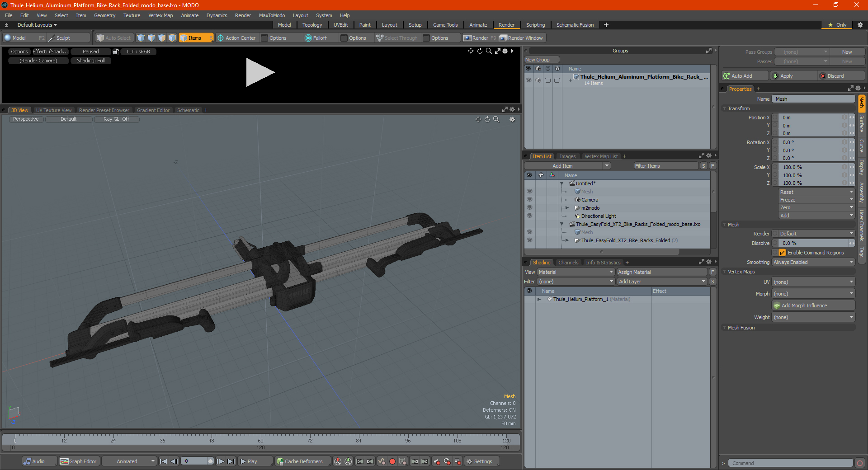Viewport: 868px width, 470px height.
Task: Open Audio settings button
Action: click(40, 461)
